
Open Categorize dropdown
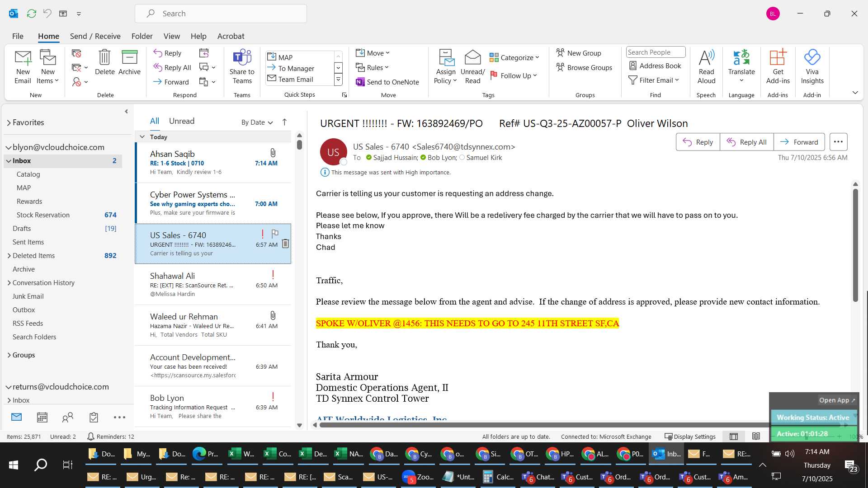514,57
